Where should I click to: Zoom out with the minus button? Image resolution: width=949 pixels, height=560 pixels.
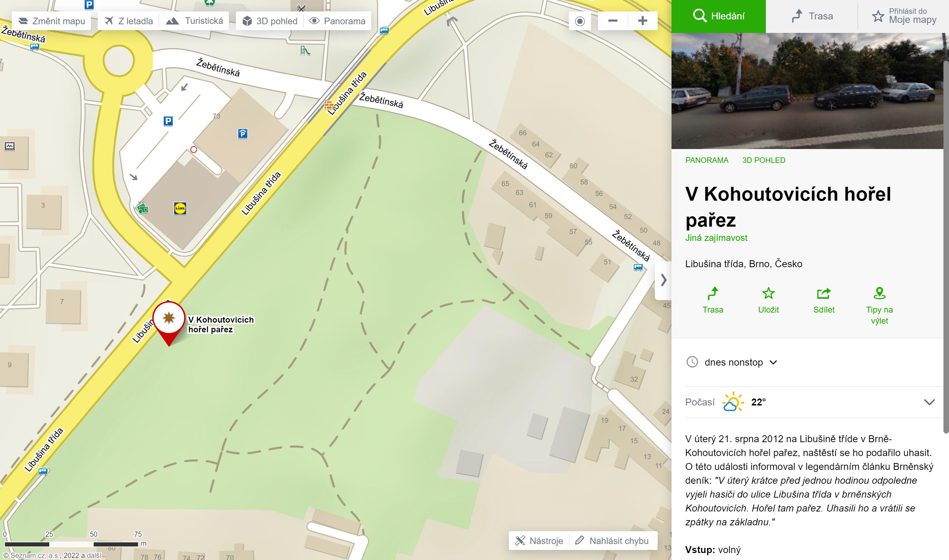pyautogui.click(x=613, y=21)
